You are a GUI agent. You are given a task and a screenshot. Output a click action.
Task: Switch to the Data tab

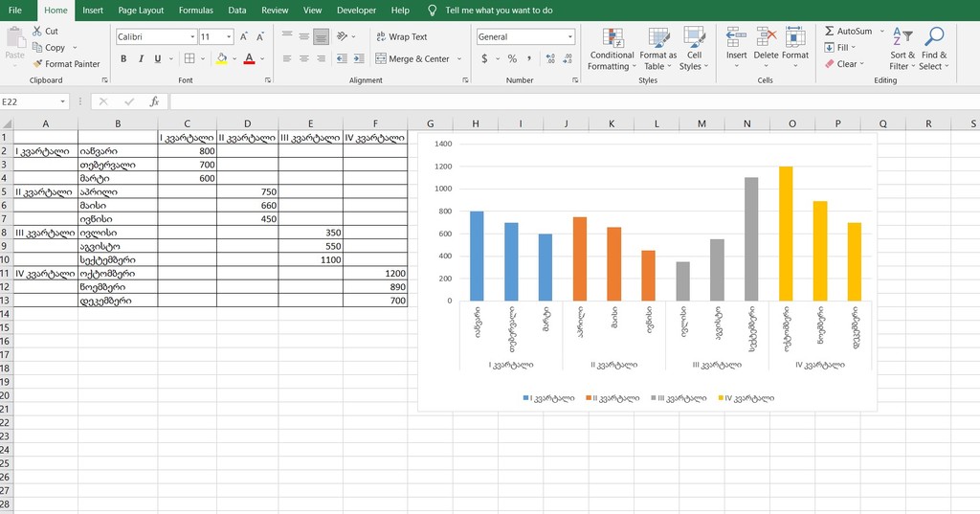point(237,10)
